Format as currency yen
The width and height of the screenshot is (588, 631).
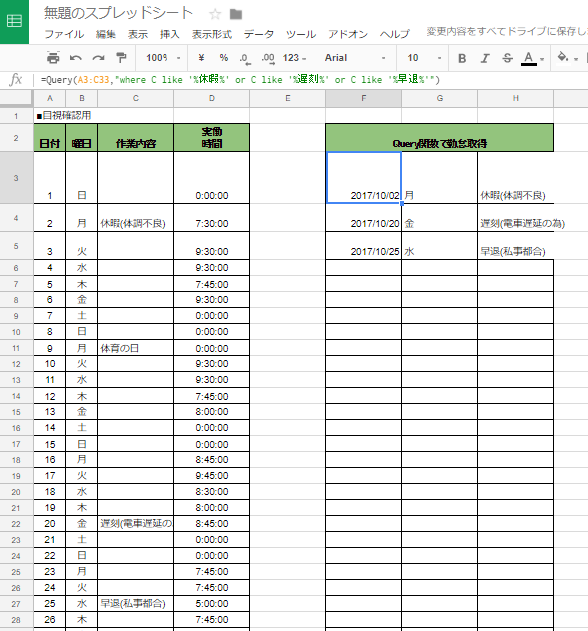click(x=201, y=58)
